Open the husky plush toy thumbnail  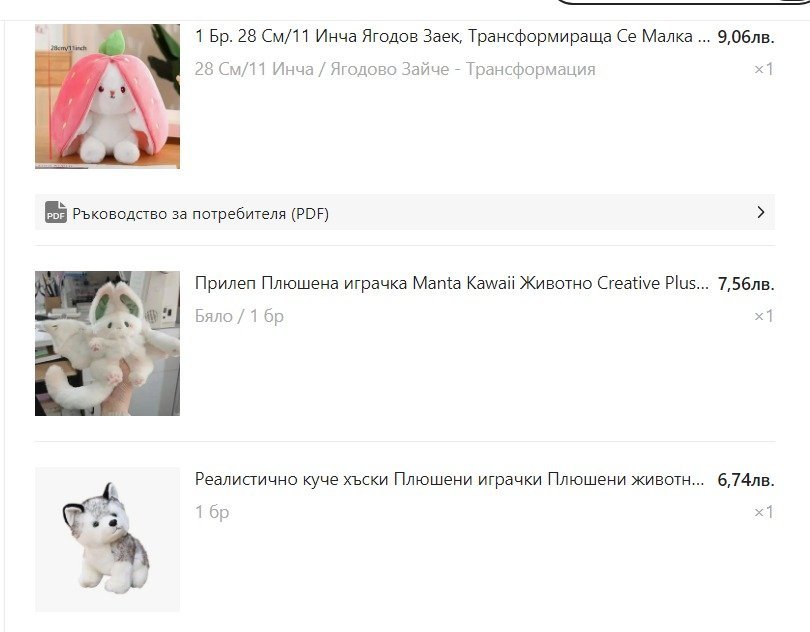[107, 540]
